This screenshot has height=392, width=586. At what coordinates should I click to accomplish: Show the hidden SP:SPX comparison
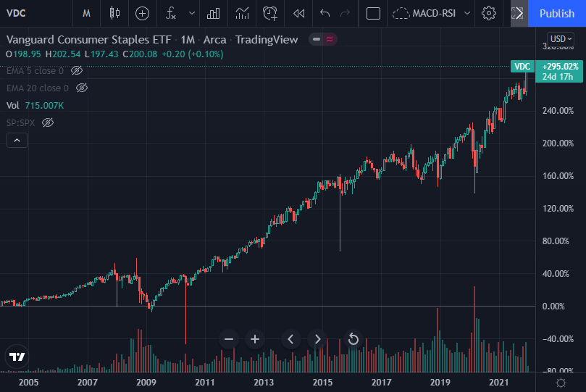tap(48, 122)
